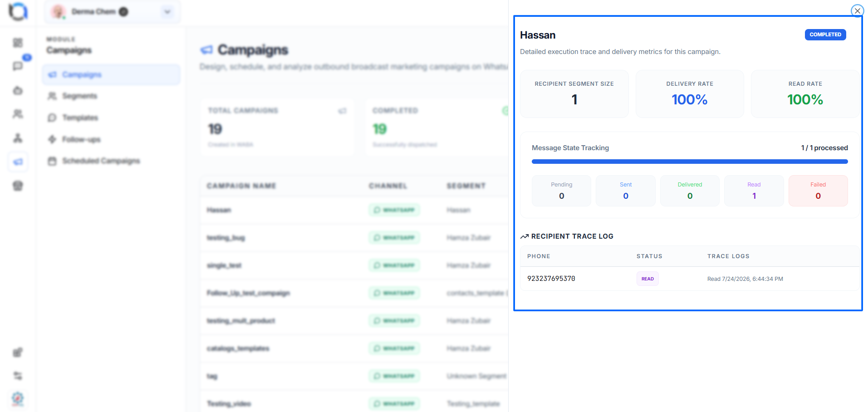This screenshot has width=868, height=412.
Task: Open the bot icon in left sidebar
Action: tap(18, 90)
